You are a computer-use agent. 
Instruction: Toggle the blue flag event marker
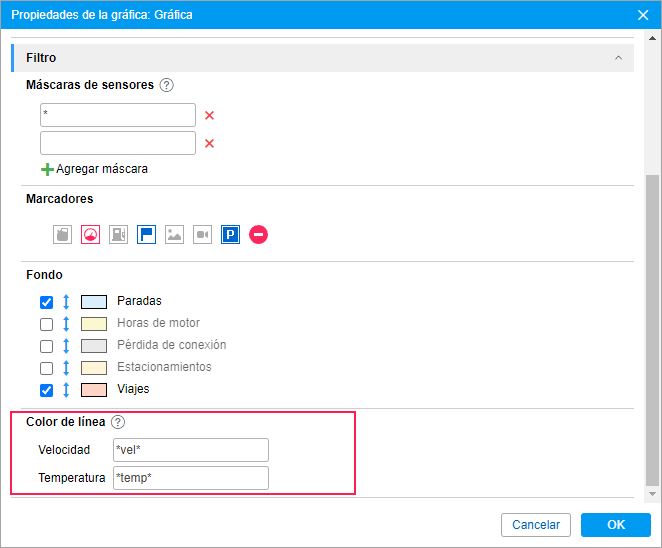(x=147, y=235)
